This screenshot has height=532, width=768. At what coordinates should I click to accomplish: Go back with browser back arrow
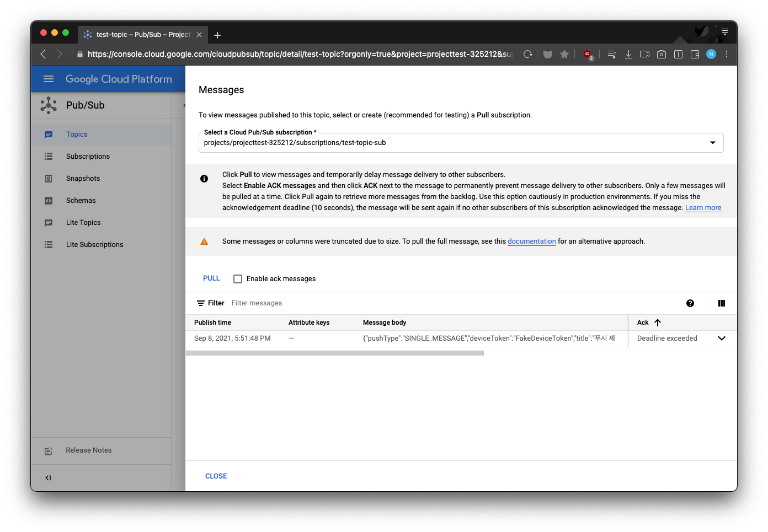pyautogui.click(x=43, y=54)
